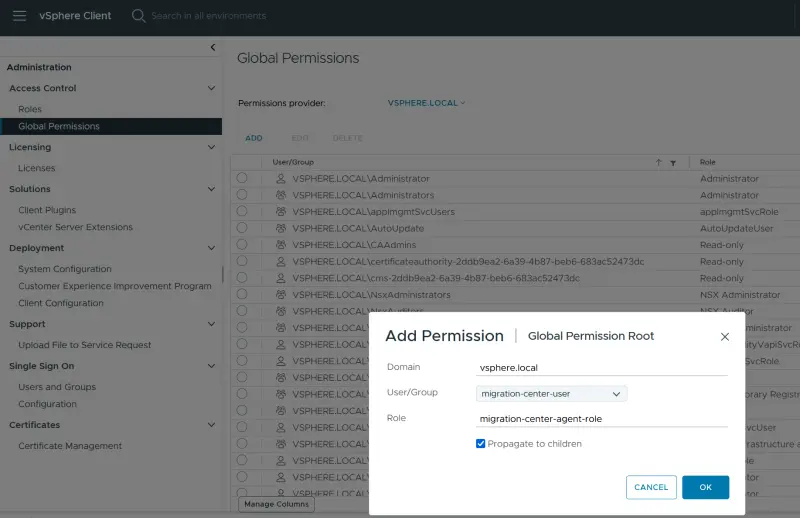Click the search magnifier icon

click(138, 16)
